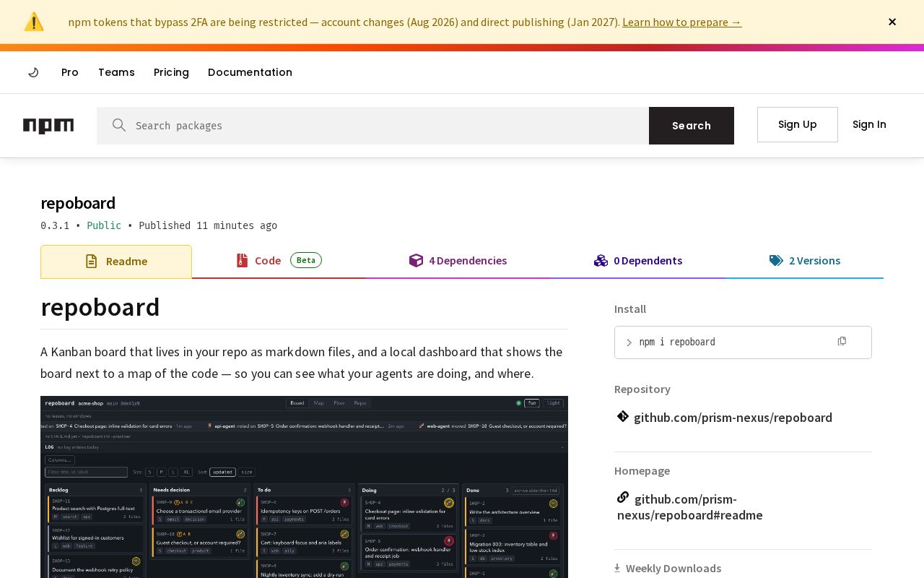This screenshot has height=578, width=924.
Task: Click the Sign Up button
Action: click(798, 124)
